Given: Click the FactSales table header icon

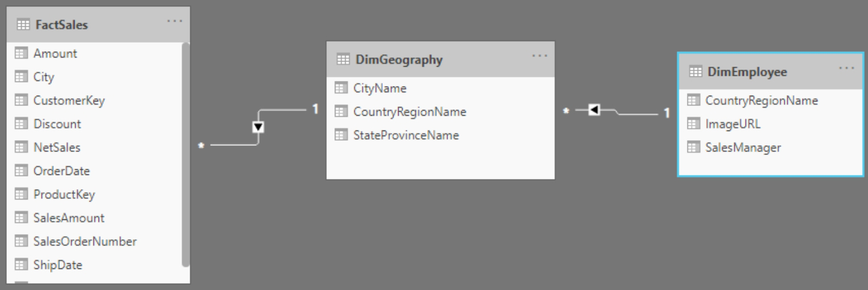Looking at the screenshot, I should click(x=23, y=24).
